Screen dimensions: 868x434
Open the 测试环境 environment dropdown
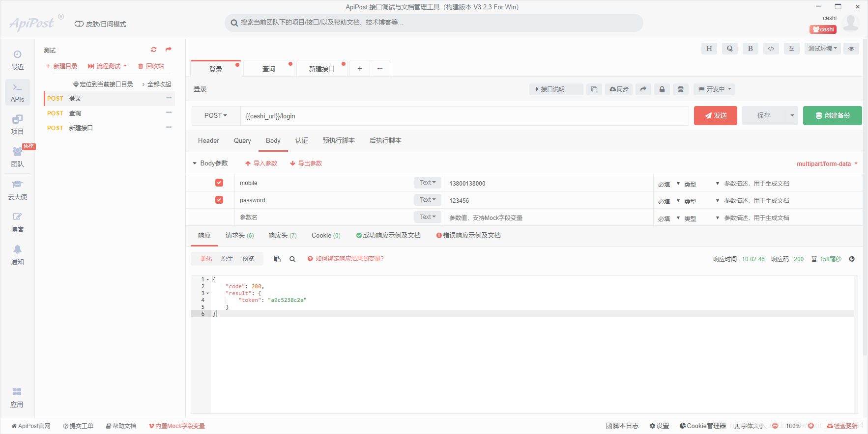click(x=823, y=49)
